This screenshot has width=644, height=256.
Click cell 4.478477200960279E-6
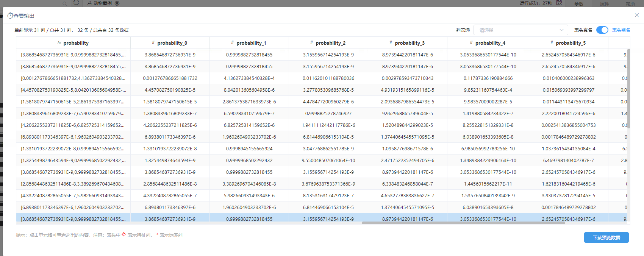[x=328, y=101]
